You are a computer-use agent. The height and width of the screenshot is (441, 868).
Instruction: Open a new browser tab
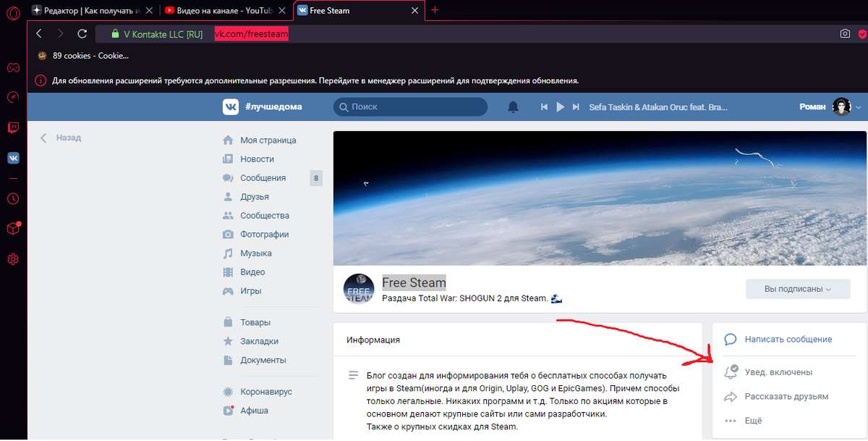point(435,10)
